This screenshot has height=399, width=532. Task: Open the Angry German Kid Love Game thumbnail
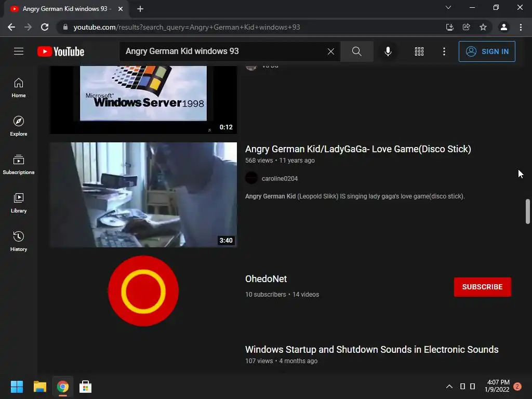(x=143, y=194)
